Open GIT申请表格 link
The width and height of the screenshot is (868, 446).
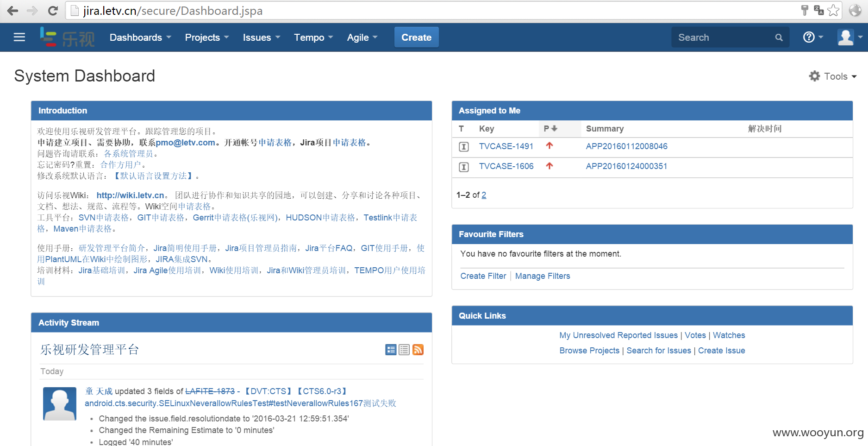(x=161, y=218)
